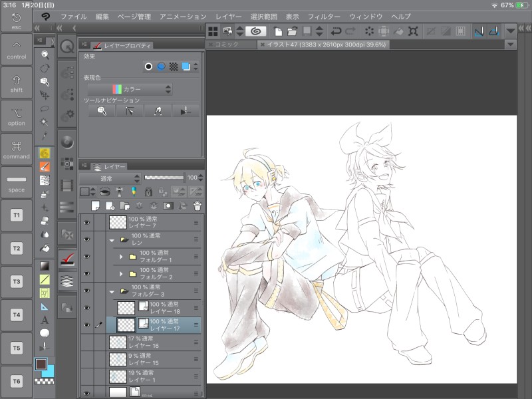Click the Undo arrow in command bar
This screenshot has height=399, width=532.
(x=336, y=31)
